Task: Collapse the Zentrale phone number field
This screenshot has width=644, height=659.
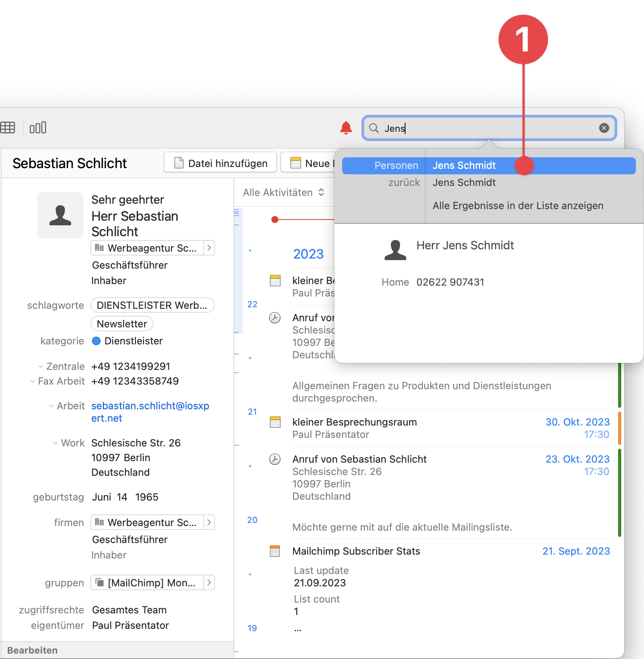Action: pyautogui.click(x=41, y=366)
